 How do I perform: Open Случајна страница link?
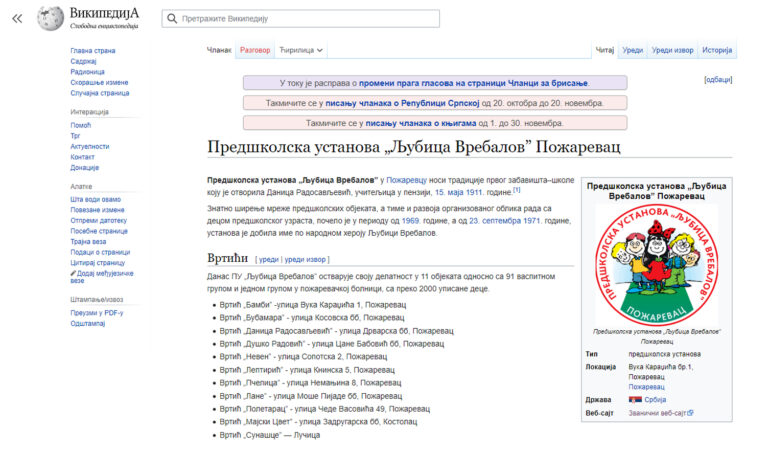(99, 93)
